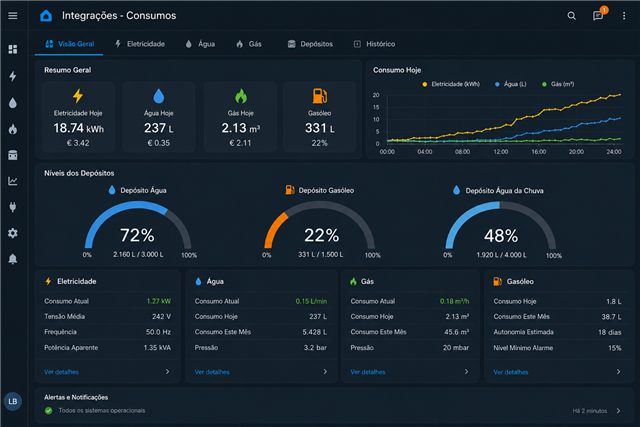Toggle Água (L) legend series
The height and width of the screenshot is (427, 640).
(x=511, y=84)
